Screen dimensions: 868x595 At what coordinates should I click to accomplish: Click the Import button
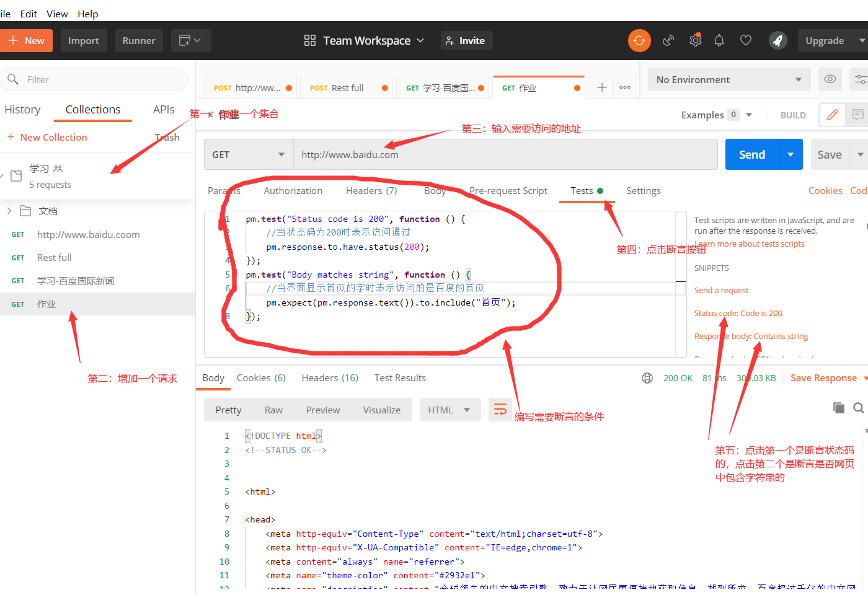84,40
